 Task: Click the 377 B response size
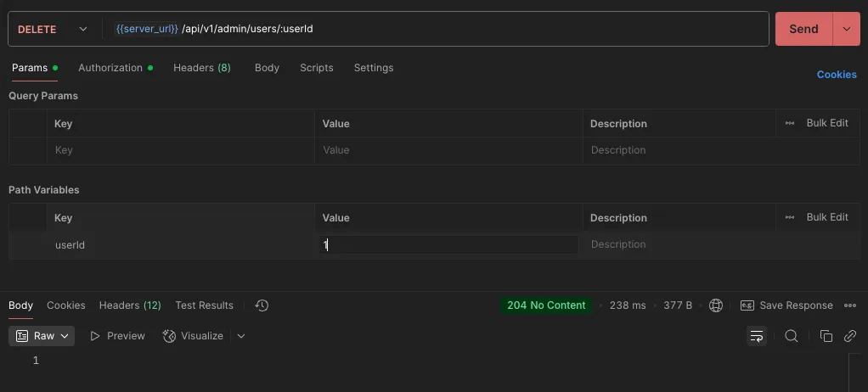click(678, 305)
